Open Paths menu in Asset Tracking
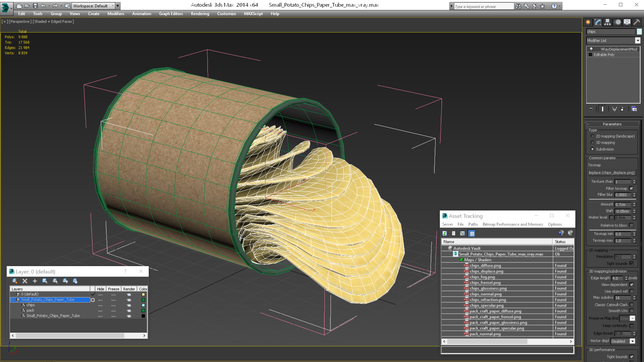 [473, 224]
